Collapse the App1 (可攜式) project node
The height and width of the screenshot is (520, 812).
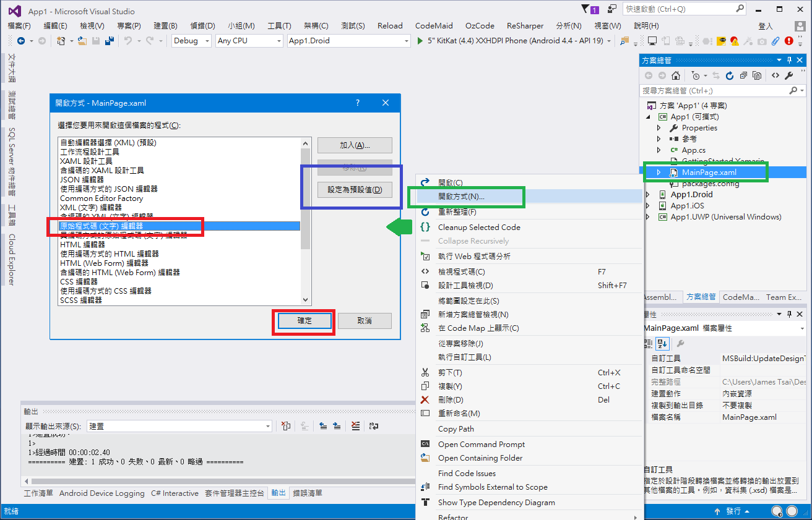(x=648, y=117)
